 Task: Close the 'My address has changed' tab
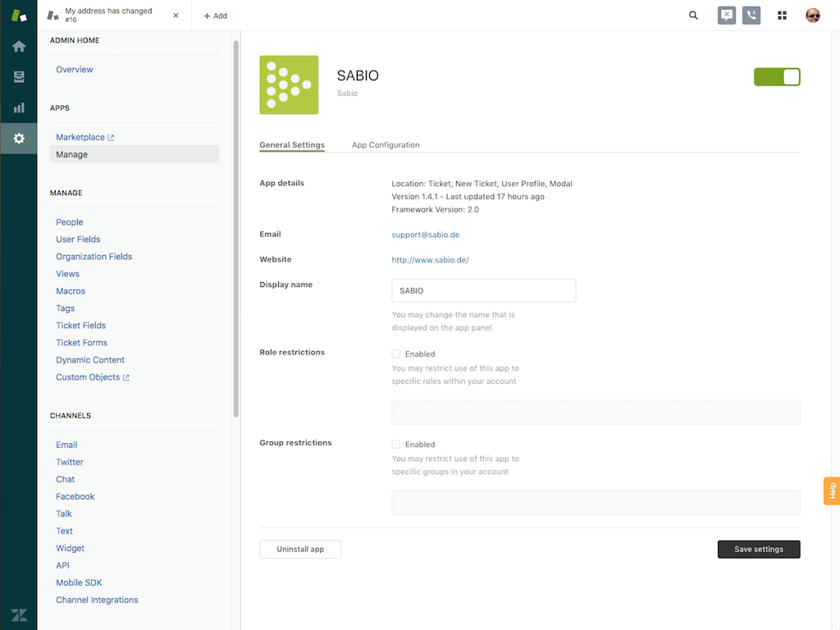coord(176,16)
